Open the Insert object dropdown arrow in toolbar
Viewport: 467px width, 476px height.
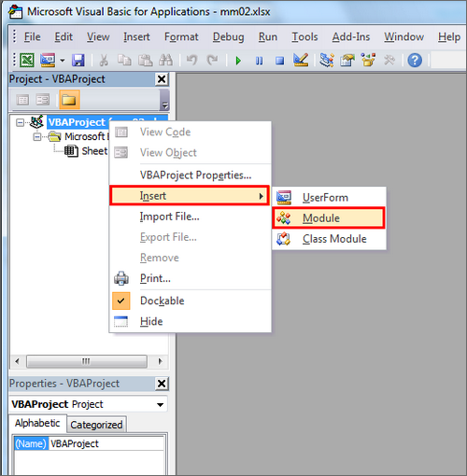pos(63,60)
